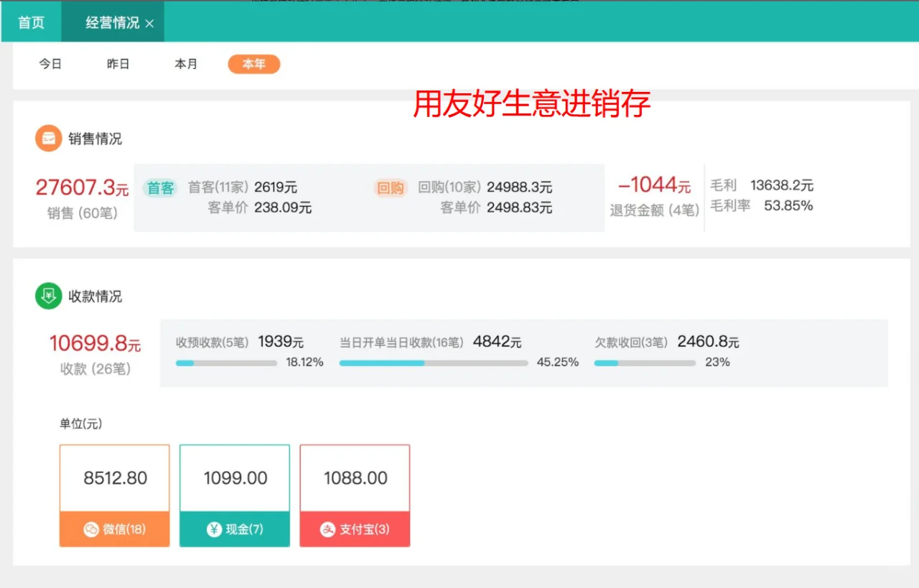Image resolution: width=919 pixels, height=588 pixels.
Task: Enable the 本月 period filter
Action: click(x=186, y=64)
